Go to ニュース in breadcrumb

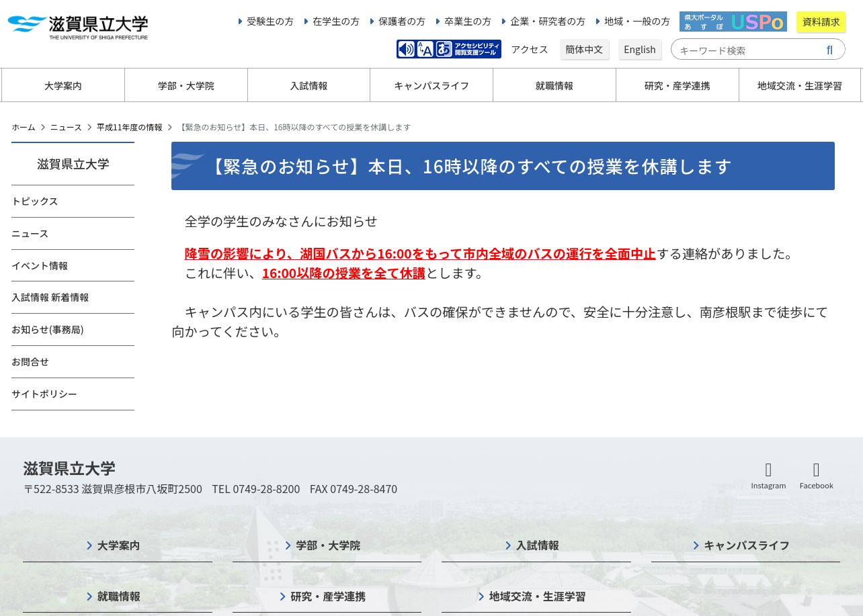pos(66,127)
